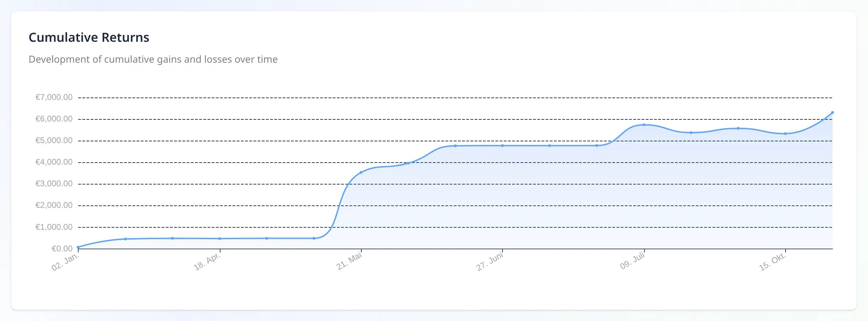Select the data point above 09. Juli tick
868x321 pixels.
644,125
